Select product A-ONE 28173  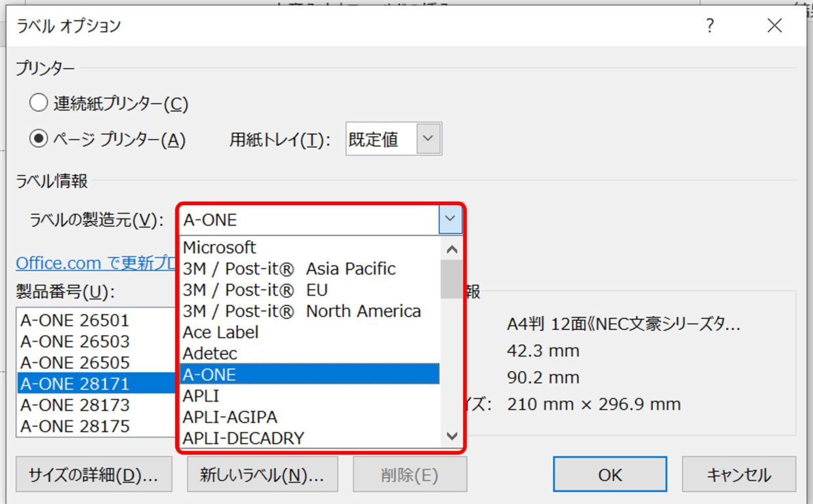click(x=96, y=404)
